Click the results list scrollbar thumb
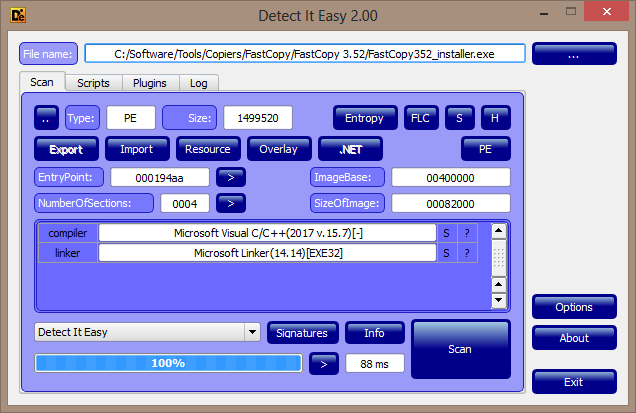The width and height of the screenshot is (636, 413). [498, 258]
